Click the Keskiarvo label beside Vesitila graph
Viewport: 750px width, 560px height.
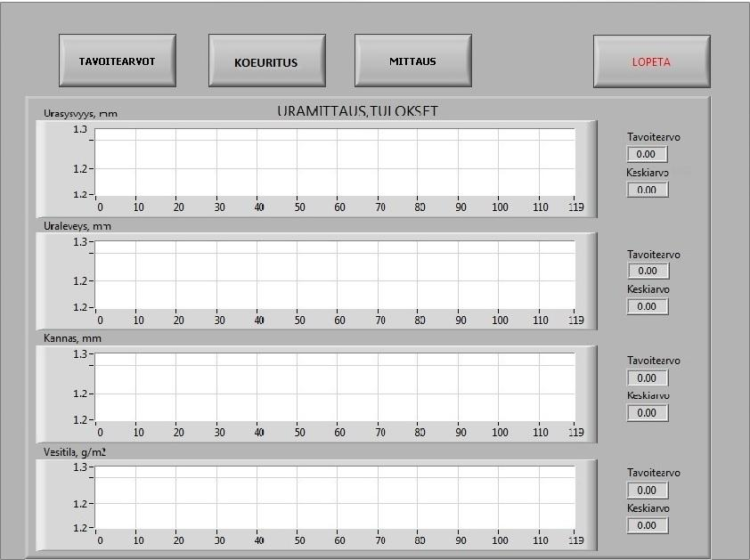648,507
